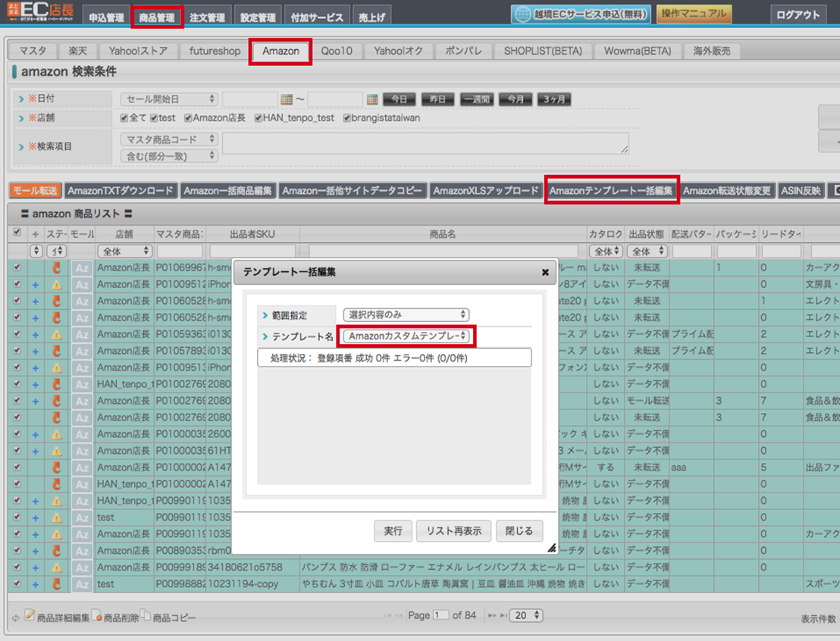This screenshot has width=840, height=641.
Task: Toggle the brangistataiwan store checkbox
Action: pos(346,117)
